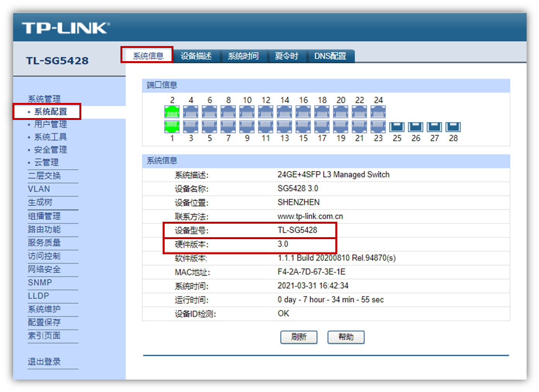This screenshot has width=539, height=392.
Task: Open 系统工具 in the sidebar
Action: click(x=51, y=137)
